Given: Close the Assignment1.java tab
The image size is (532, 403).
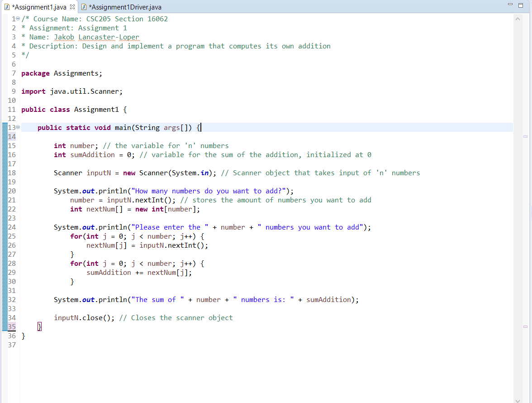Looking at the screenshot, I should click(72, 7).
